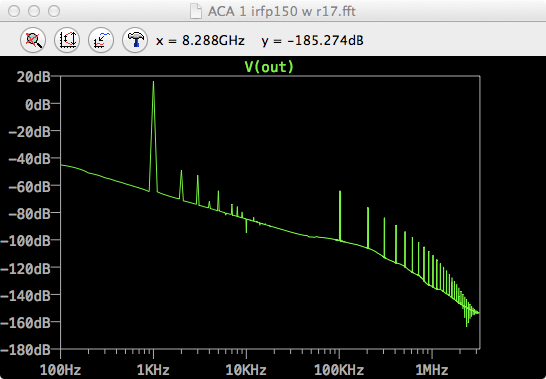The width and height of the screenshot is (546, 379).
Task: Click the 100KHz horizontal axis label
Action: coord(339,370)
